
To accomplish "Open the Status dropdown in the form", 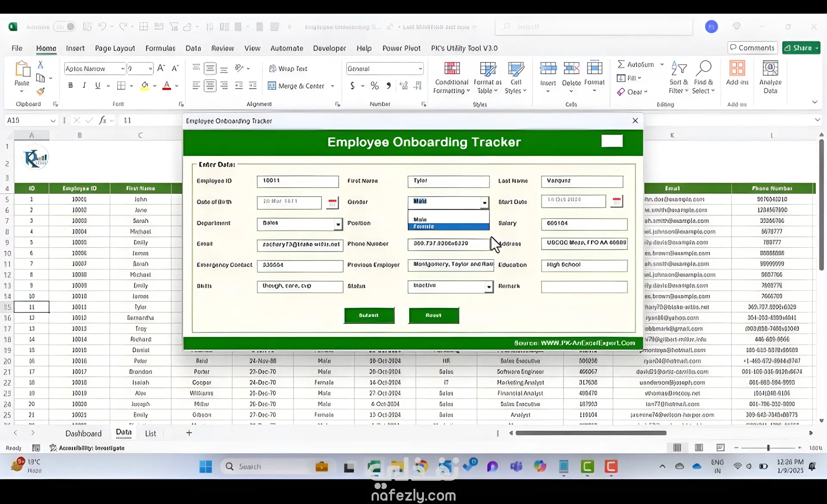I will point(489,287).
